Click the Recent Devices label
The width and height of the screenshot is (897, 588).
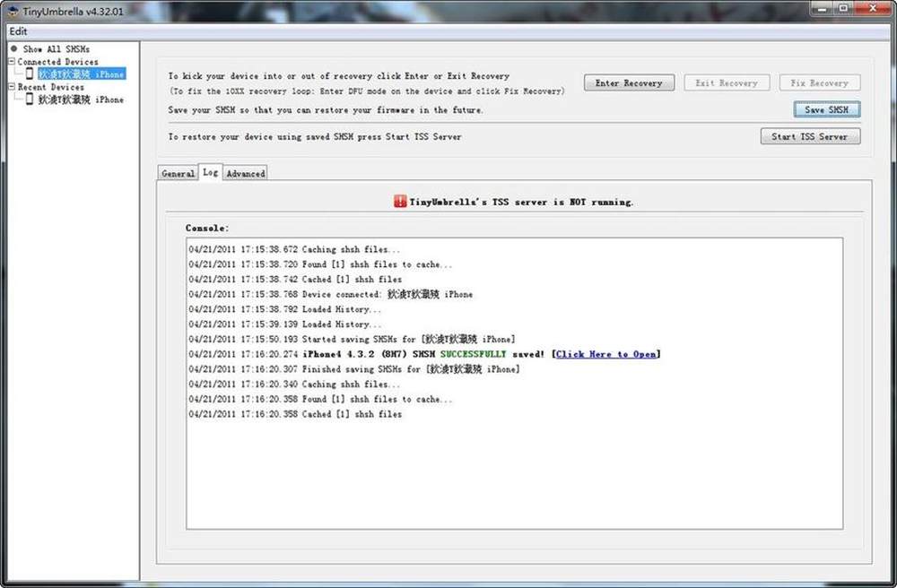(x=51, y=87)
